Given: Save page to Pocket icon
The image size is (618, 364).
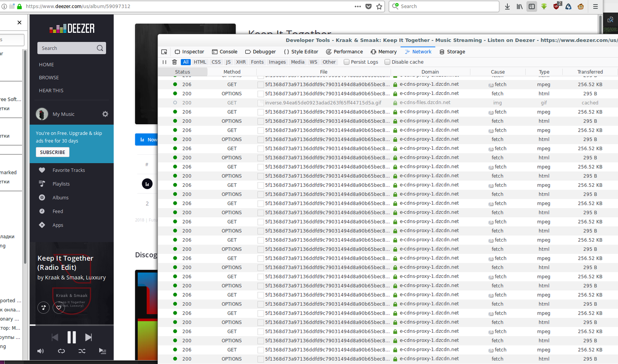Looking at the screenshot, I should [x=368, y=7].
